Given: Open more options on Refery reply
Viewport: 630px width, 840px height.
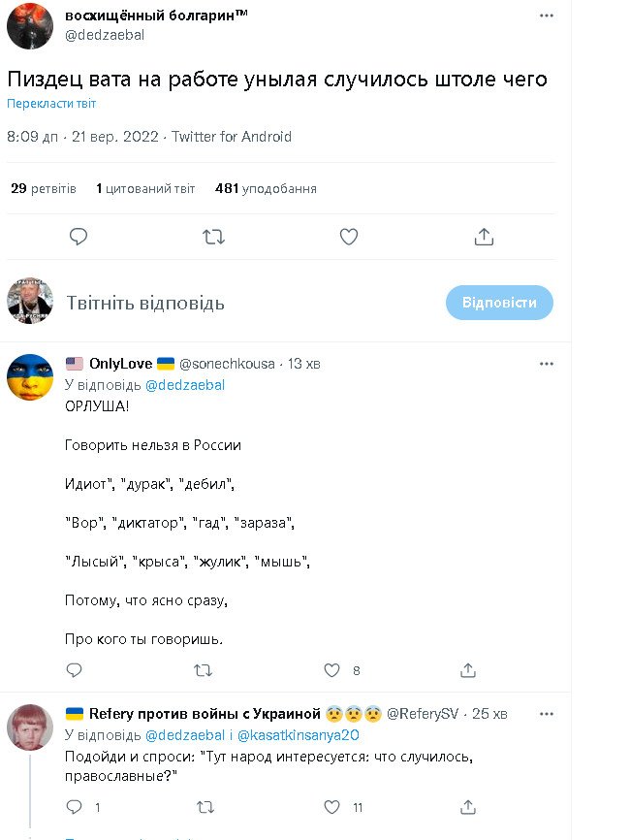Looking at the screenshot, I should 547,714.
